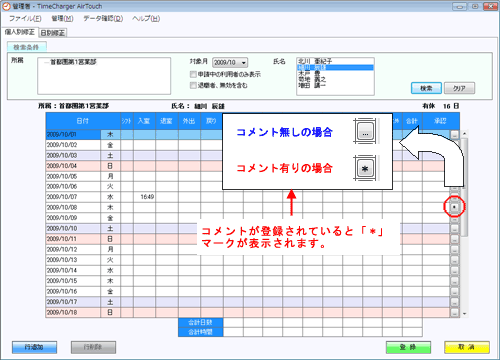This screenshot has width=500, height=360.
Task: Click the 合計時間 summary label
Action: [x=201, y=332]
